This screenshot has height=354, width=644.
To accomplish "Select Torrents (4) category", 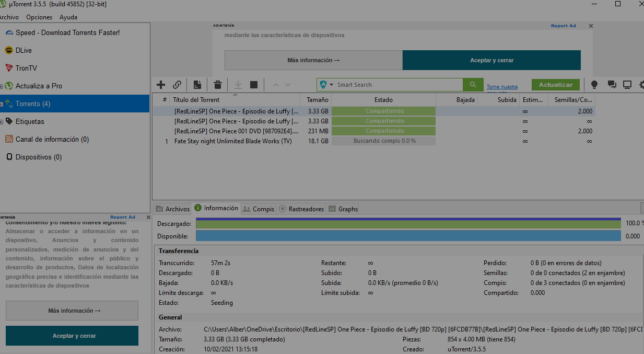I will [75, 104].
